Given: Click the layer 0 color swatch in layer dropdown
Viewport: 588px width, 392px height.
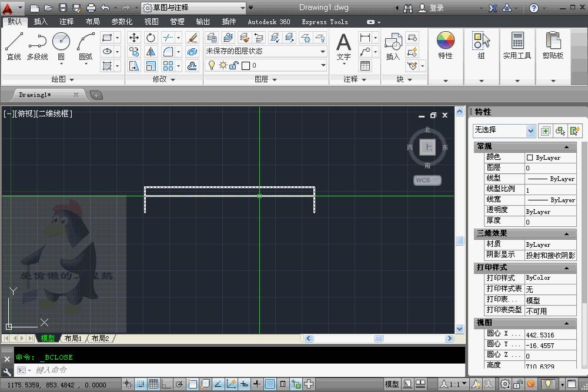Looking at the screenshot, I should pos(246,66).
